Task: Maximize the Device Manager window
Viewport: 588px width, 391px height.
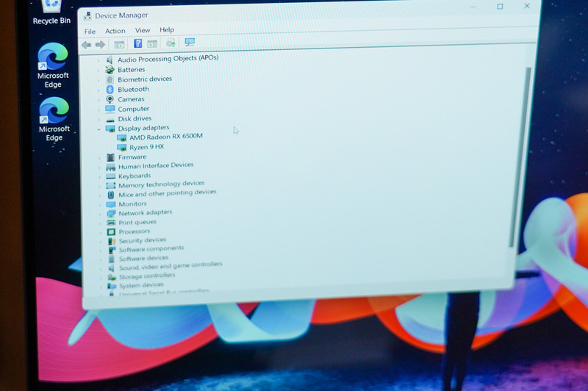Action: (x=500, y=7)
